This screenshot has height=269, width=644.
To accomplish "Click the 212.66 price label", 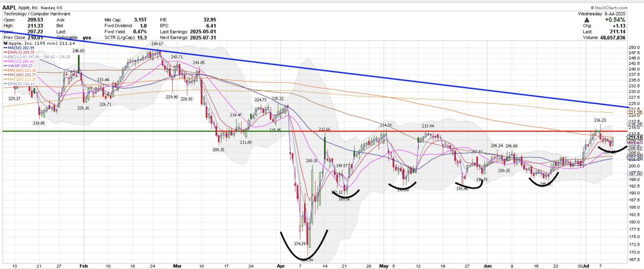I will tap(325, 130).
